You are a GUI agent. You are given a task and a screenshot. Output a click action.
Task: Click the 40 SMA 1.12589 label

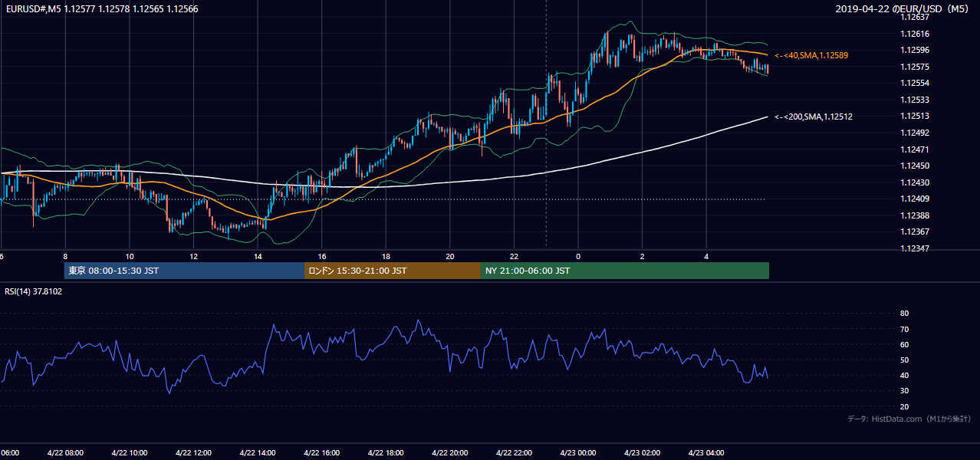tap(811, 55)
